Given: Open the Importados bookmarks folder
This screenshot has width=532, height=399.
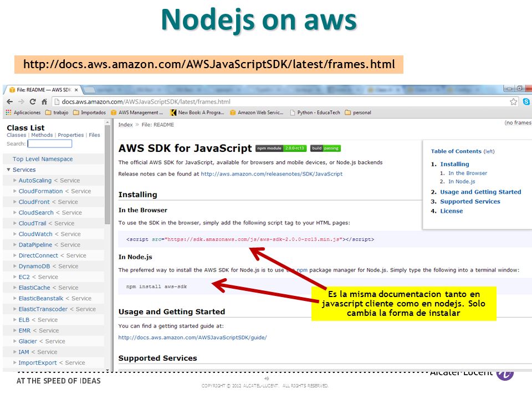Looking at the screenshot, I should [89, 112].
